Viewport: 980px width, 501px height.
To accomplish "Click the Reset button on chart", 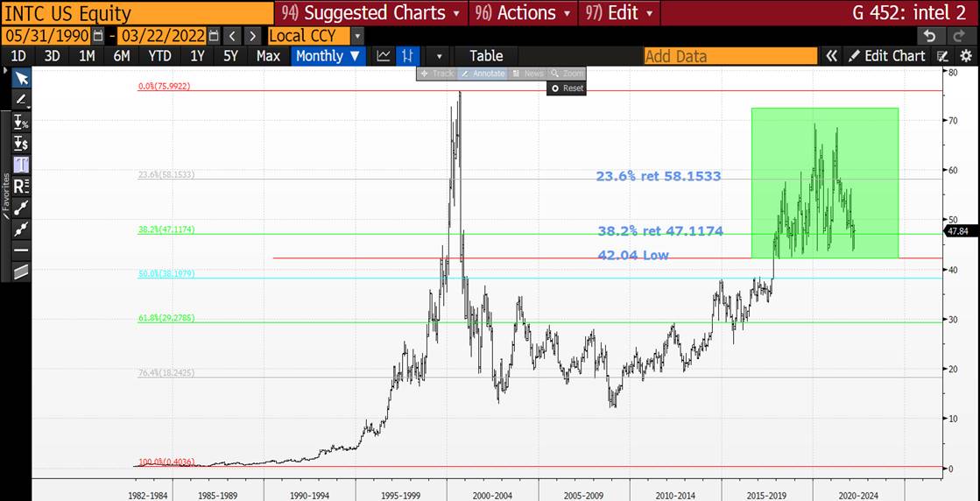I will pos(567,88).
